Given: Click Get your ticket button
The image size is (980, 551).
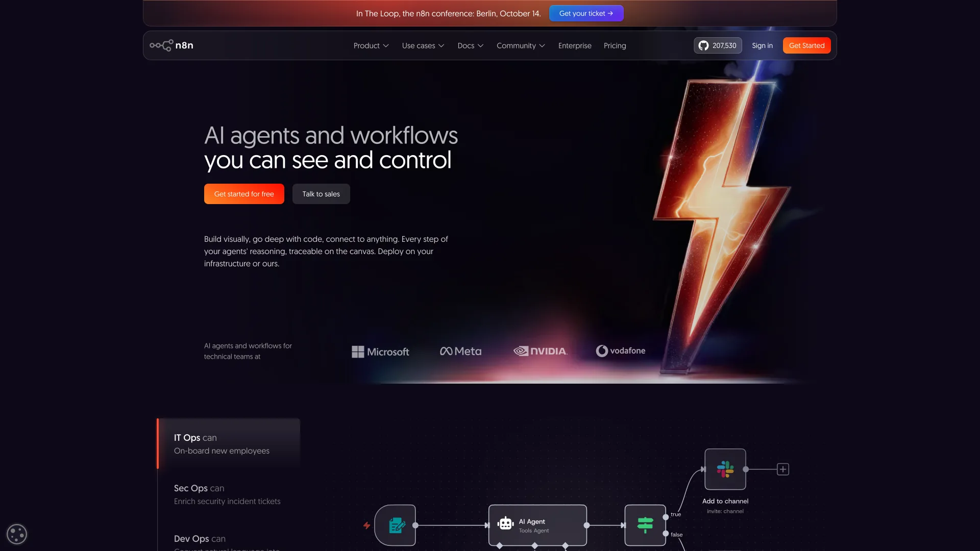Looking at the screenshot, I should [x=586, y=13].
